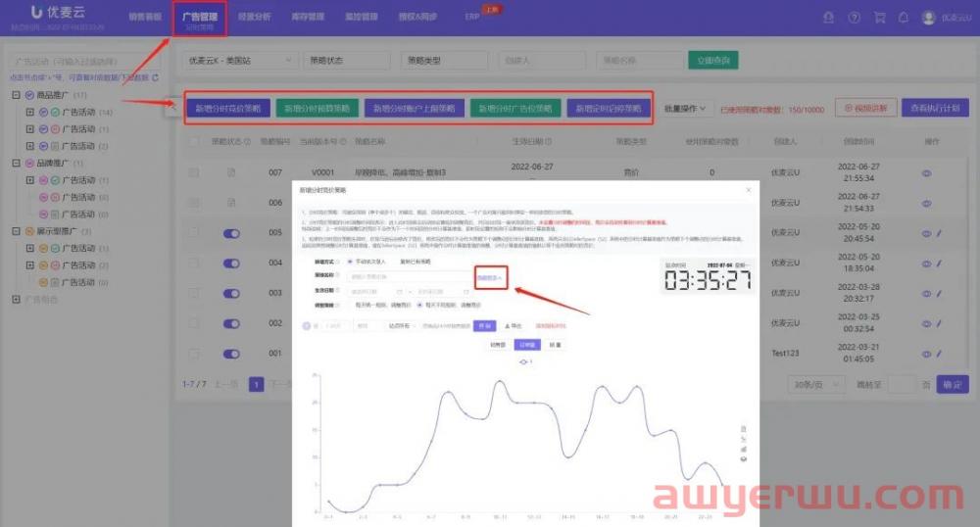
Task: Click the orange 展示型推广 category icon
Action: click(x=29, y=231)
